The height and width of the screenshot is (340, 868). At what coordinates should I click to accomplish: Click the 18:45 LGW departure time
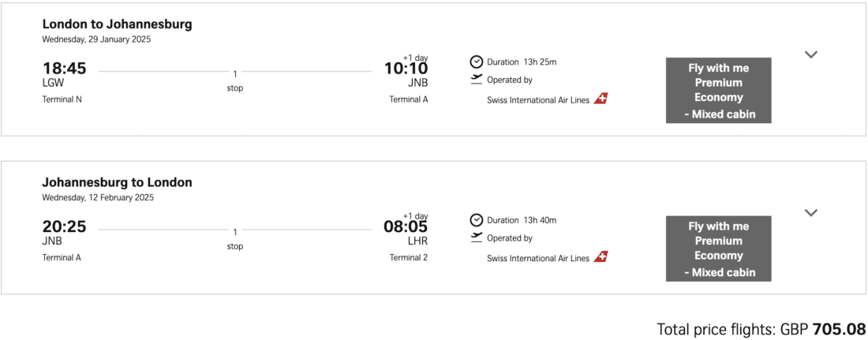point(64,69)
